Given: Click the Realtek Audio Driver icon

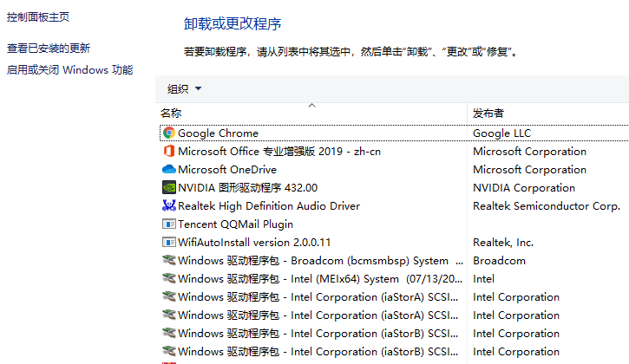Looking at the screenshot, I should 169,206.
